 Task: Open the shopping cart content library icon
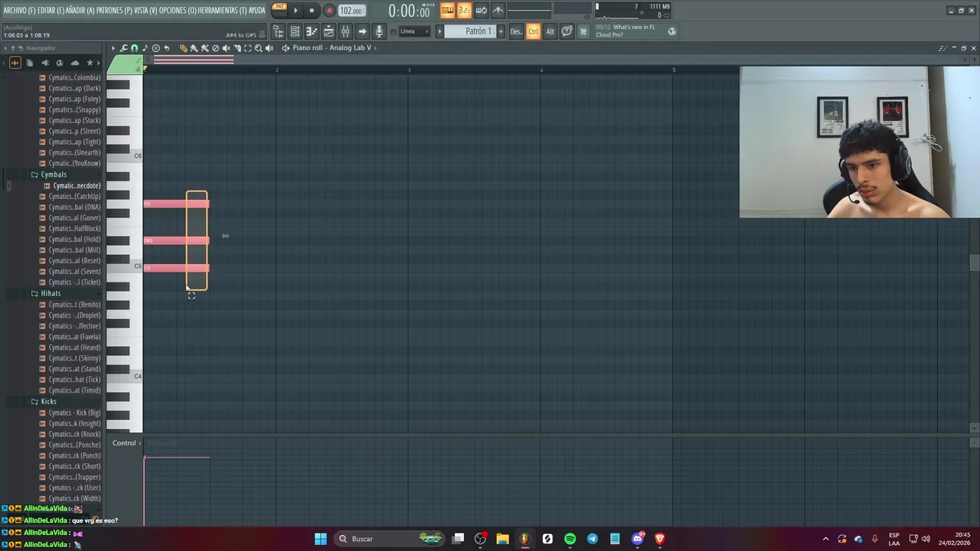[x=583, y=31]
